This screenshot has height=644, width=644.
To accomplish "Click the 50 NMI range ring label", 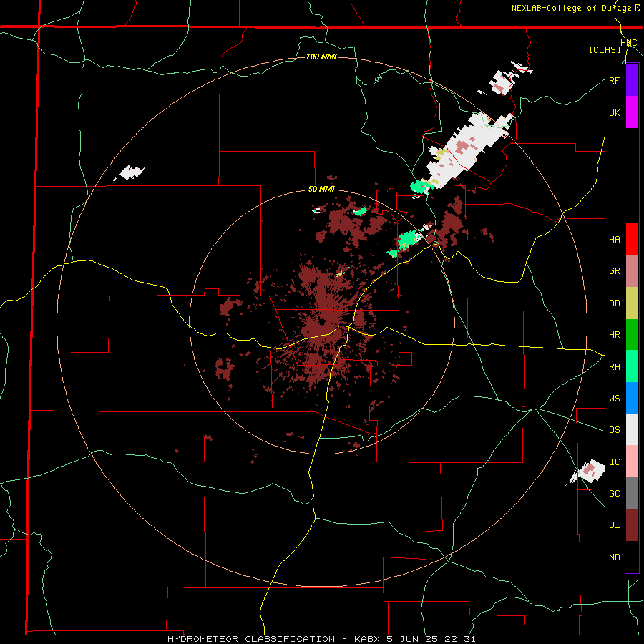I will tap(321, 190).
